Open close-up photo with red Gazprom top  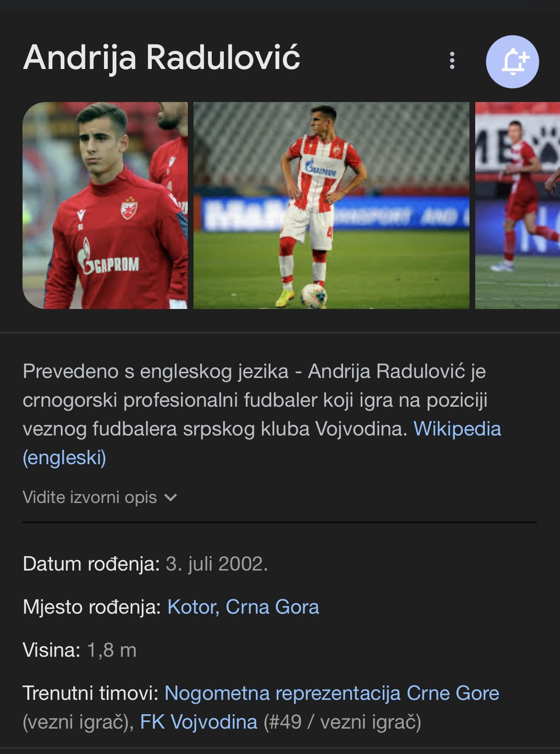[105, 206]
